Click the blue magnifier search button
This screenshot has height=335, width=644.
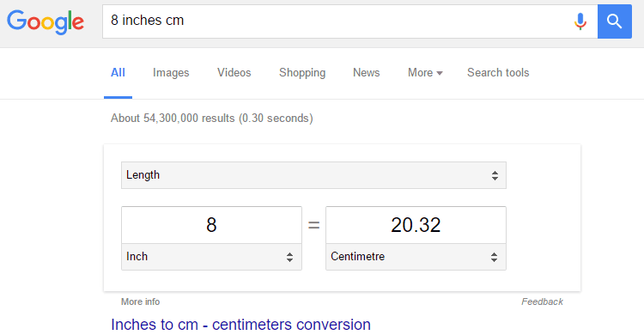point(615,21)
